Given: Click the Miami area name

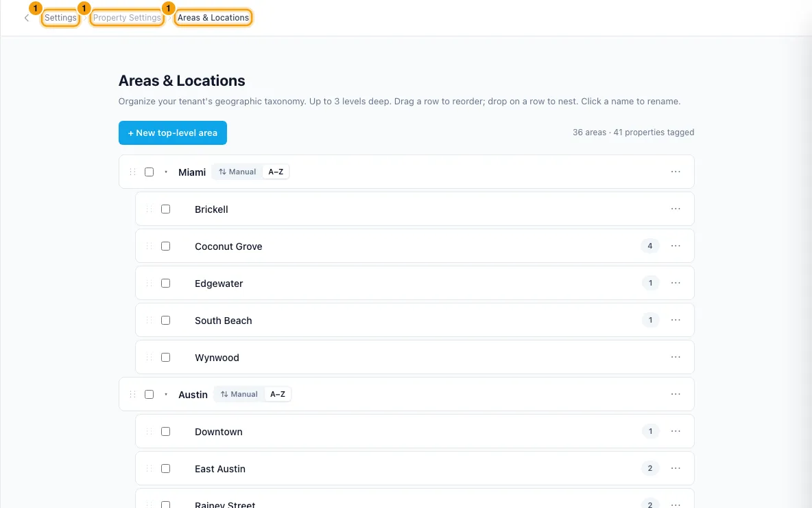Looking at the screenshot, I should pos(192,172).
